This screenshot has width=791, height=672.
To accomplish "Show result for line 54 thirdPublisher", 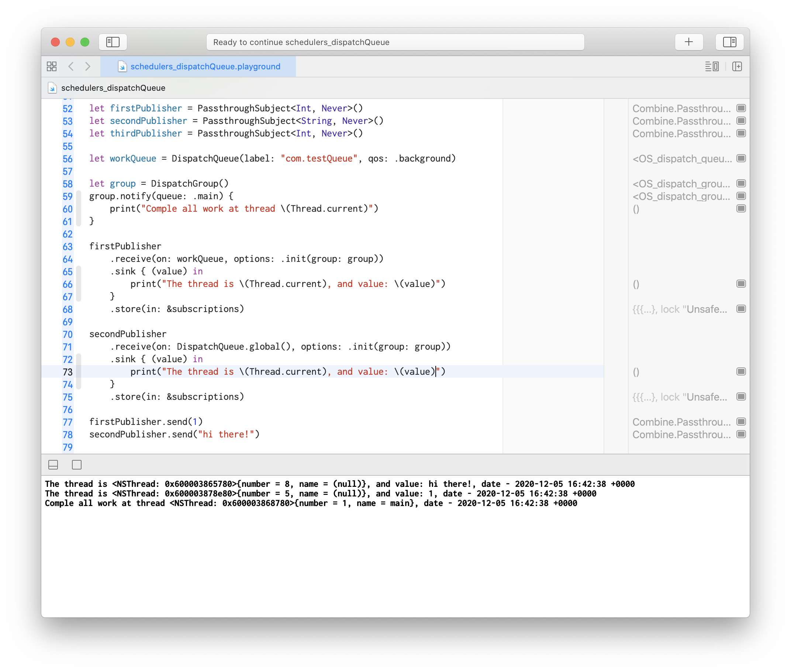I will point(741,134).
